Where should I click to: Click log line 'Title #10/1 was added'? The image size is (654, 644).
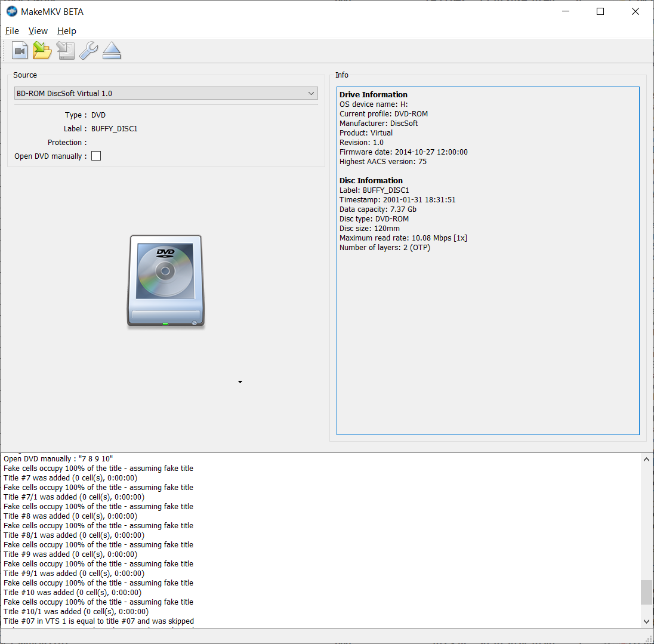76,612
